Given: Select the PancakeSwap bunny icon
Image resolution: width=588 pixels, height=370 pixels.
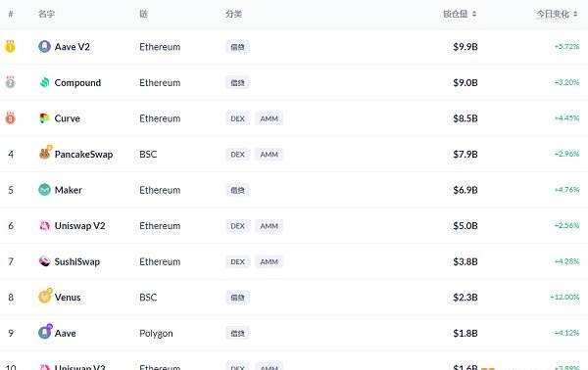Looking at the screenshot, I should click(45, 153).
